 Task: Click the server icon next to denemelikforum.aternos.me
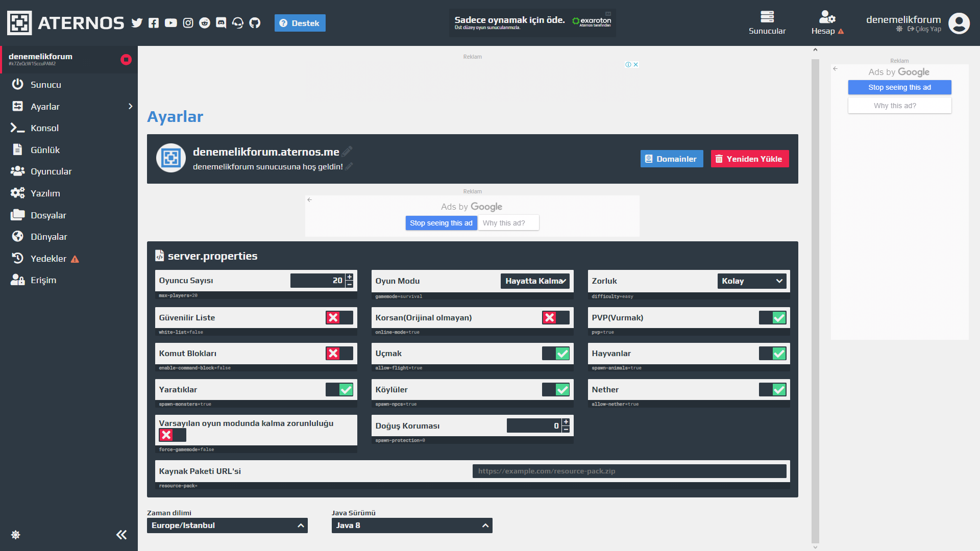171,158
